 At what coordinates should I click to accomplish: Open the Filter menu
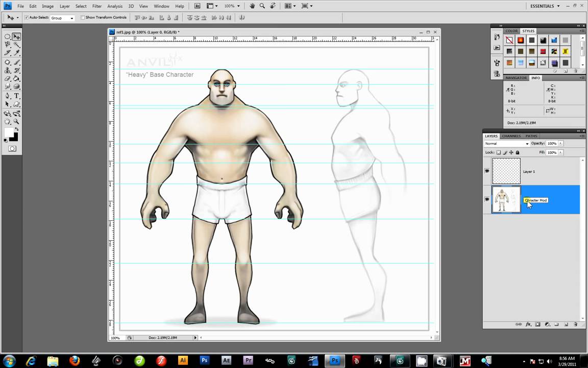(97, 6)
